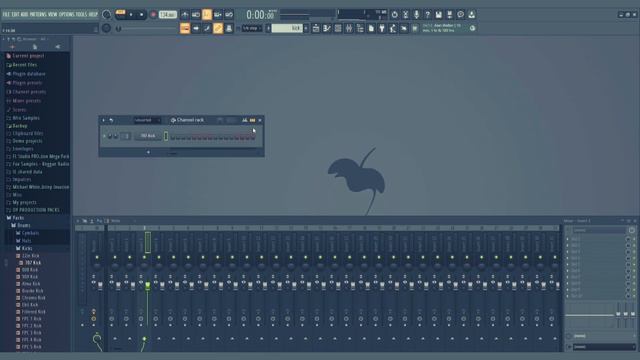Click the transport Stop button
Viewport: 640px width, 360px height.
pyautogui.click(x=141, y=15)
